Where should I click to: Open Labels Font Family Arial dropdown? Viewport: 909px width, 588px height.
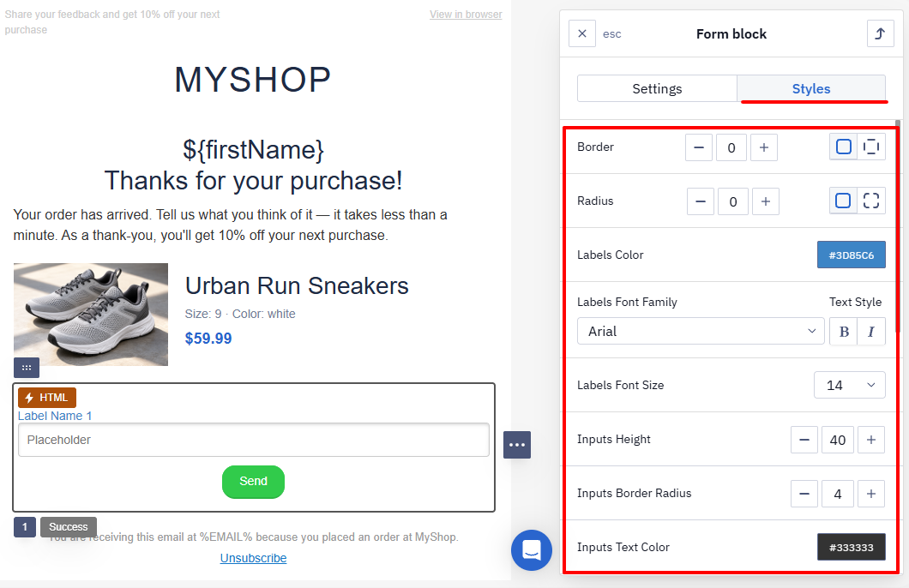(x=701, y=331)
